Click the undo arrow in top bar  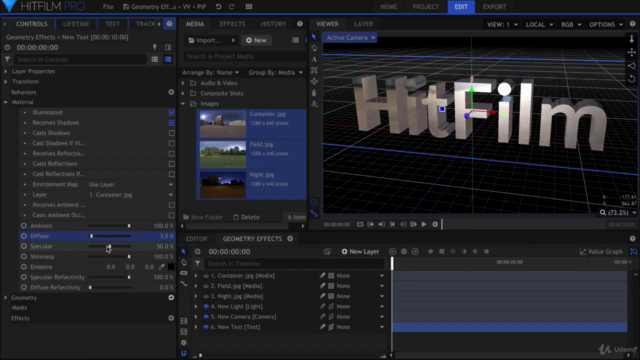(218, 7)
